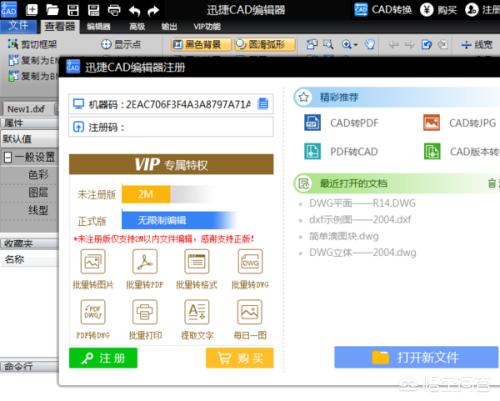Toggle 黑色背景 black background button
Image resolution: width=500 pixels, height=401 pixels.
[201, 44]
